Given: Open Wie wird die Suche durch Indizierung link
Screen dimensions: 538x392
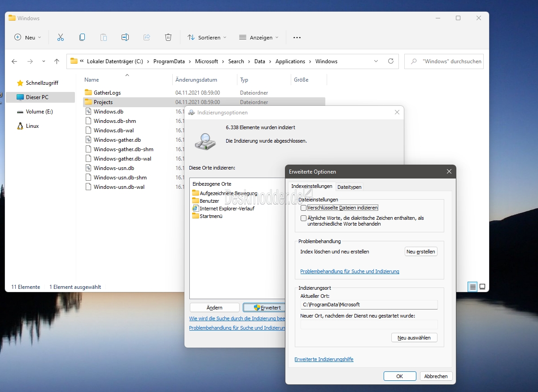Looking at the screenshot, I should tap(237, 318).
